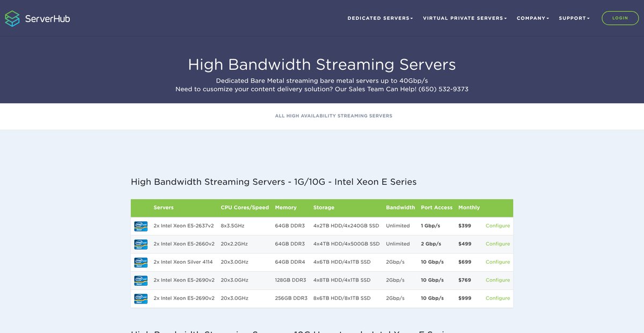Configure the $699 Xeon Silver 4114 server

tap(497, 262)
